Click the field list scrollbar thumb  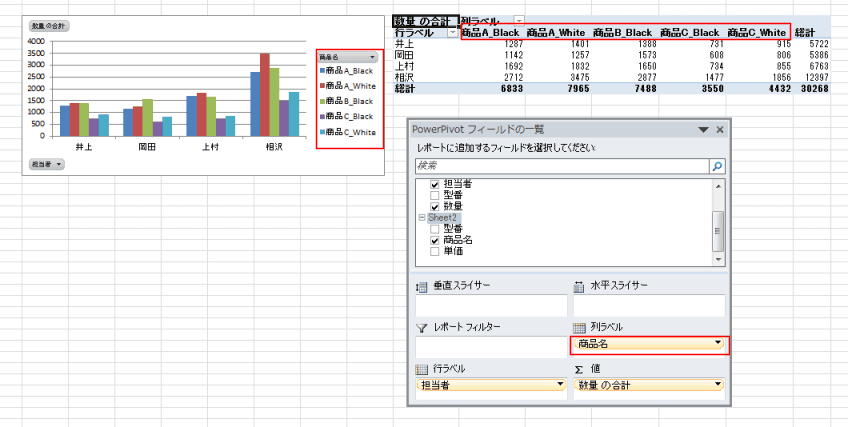(x=718, y=231)
